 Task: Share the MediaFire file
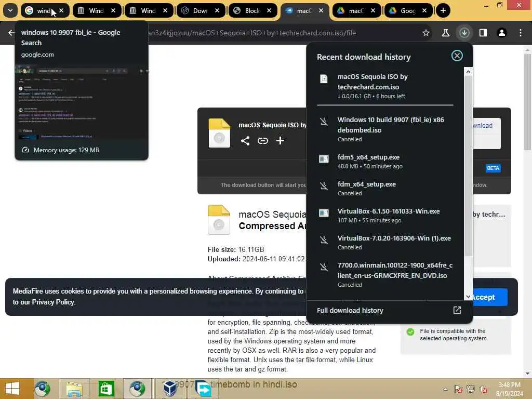tap(245, 141)
